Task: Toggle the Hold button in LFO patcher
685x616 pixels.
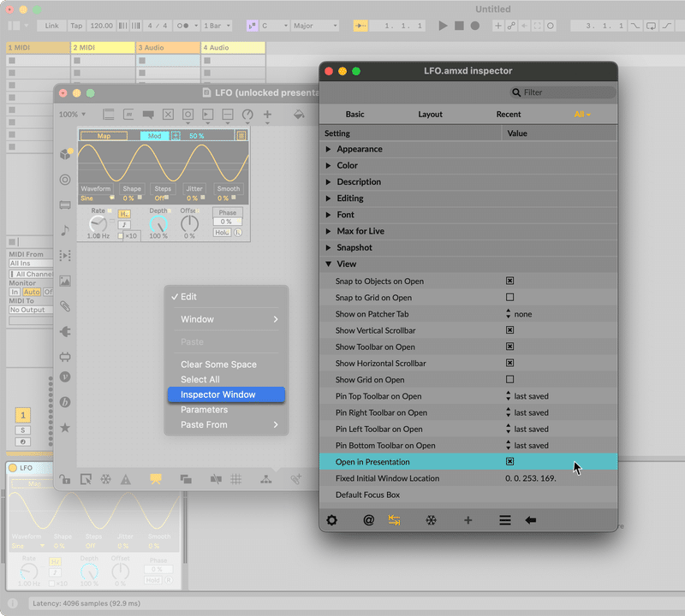Action: click(222, 232)
